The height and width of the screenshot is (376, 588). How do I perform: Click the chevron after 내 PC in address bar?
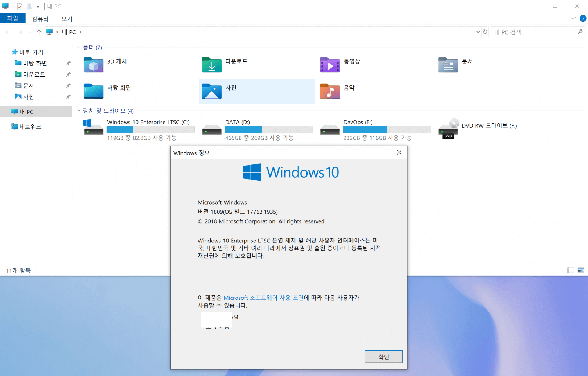coord(80,32)
